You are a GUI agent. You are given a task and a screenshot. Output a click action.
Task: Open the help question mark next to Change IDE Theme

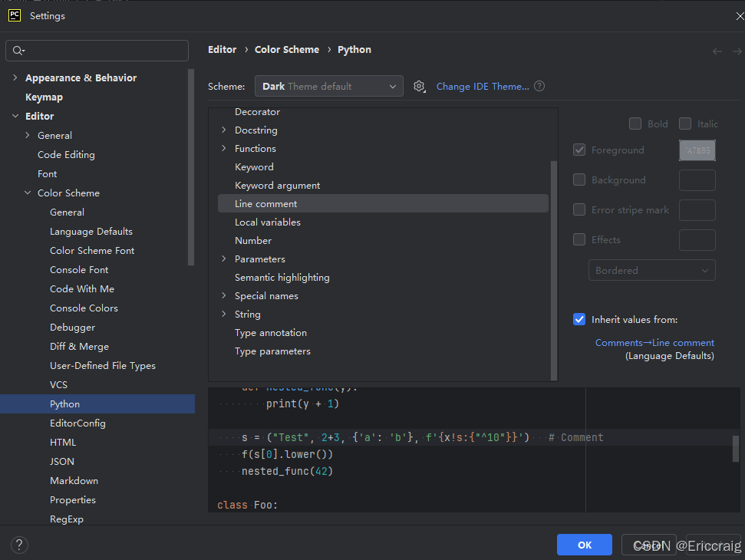coord(539,86)
